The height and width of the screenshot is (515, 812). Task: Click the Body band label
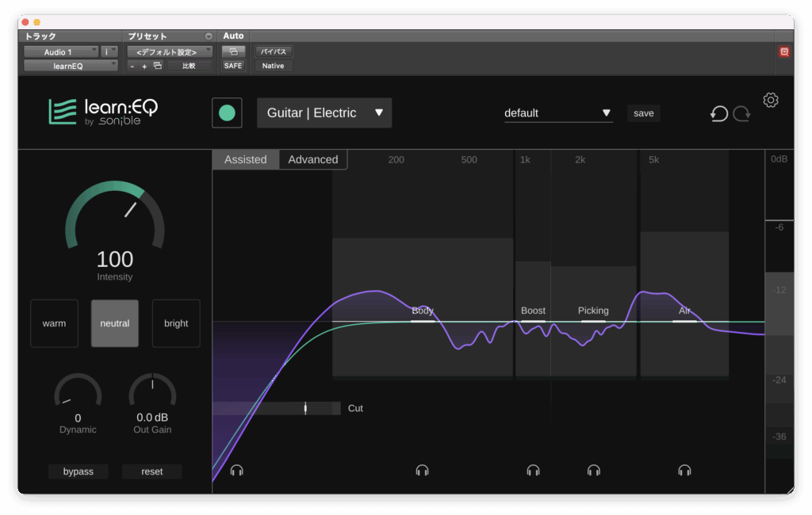tap(423, 311)
